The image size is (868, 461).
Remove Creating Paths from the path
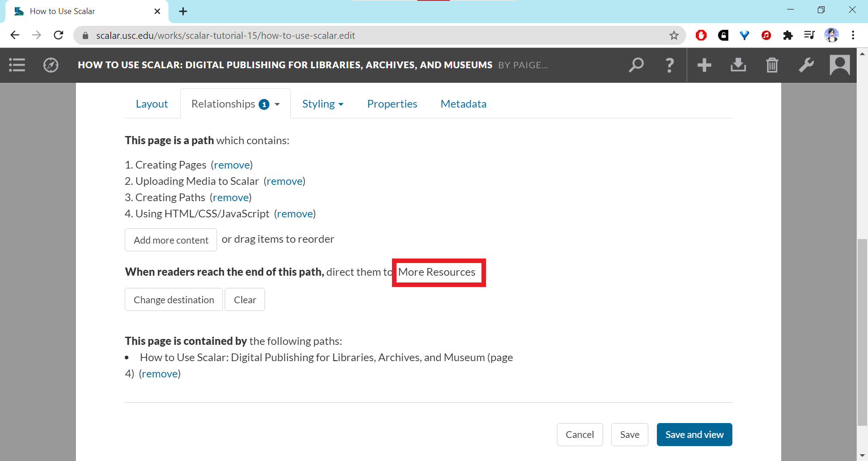[x=231, y=198]
